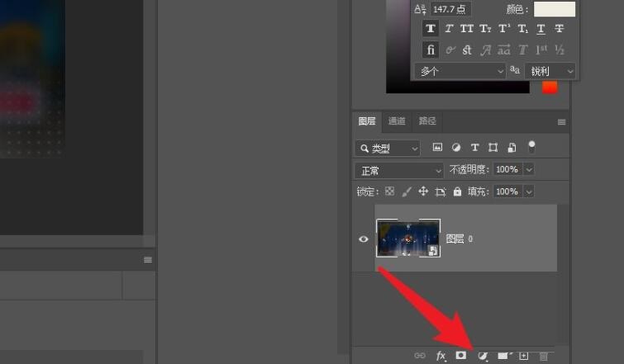Toggle layer filtering on/off switch

click(x=531, y=147)
